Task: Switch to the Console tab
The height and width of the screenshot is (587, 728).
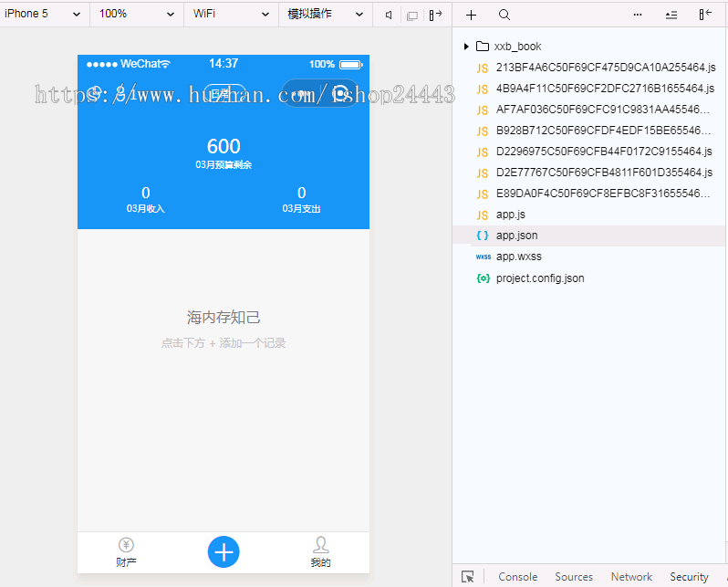Action: 517,576
